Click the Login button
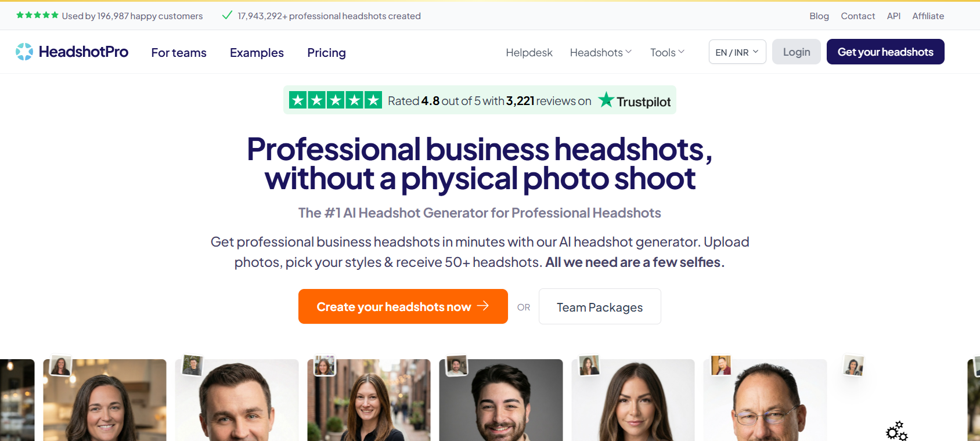980x441 pixels. 796,52
